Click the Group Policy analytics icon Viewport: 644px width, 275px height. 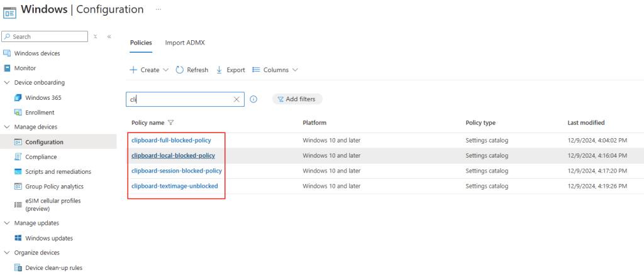pos(18,186)
